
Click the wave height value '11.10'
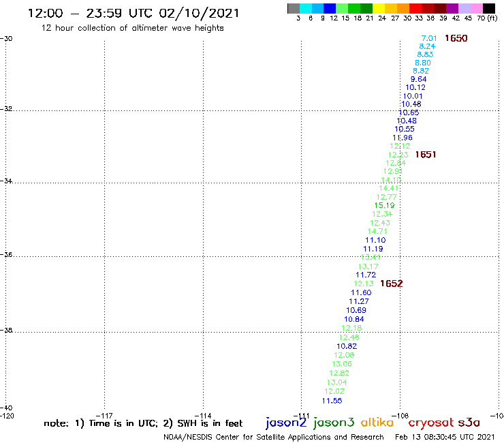(x=375, y=240)
